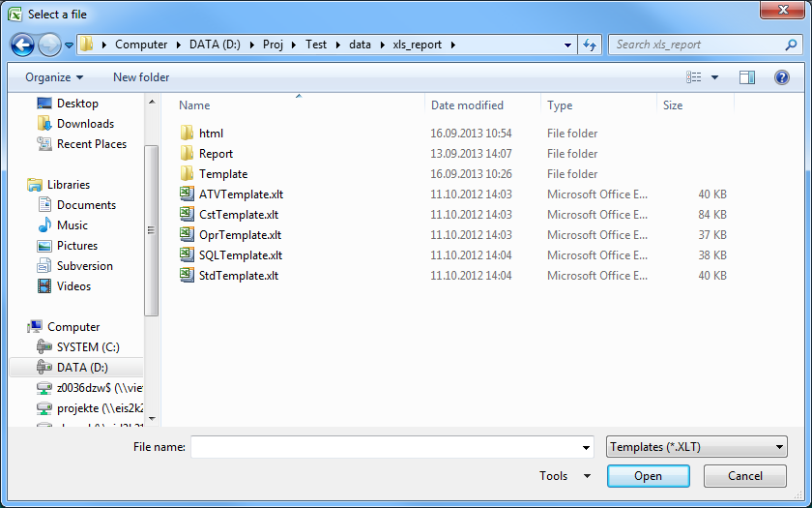Expand the arrow after xls_report breadcrumb

click(453, 45)
